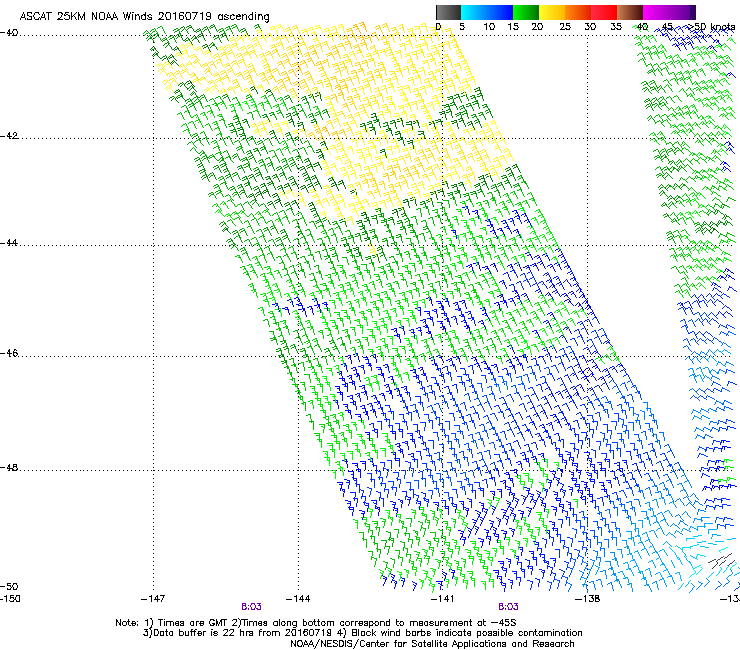Click the '-138' longitude axis label
This screenshot has height=650, width=740.
tap(588, 599)
